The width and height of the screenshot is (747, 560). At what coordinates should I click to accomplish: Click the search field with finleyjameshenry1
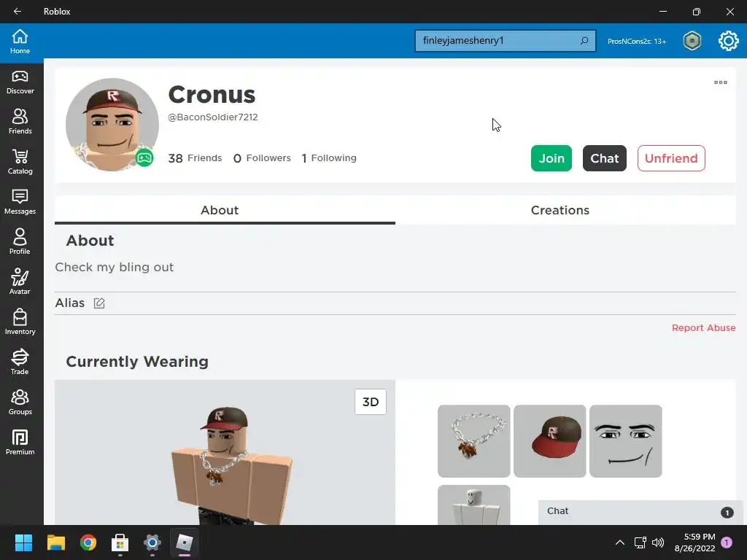tap(505, 41)
